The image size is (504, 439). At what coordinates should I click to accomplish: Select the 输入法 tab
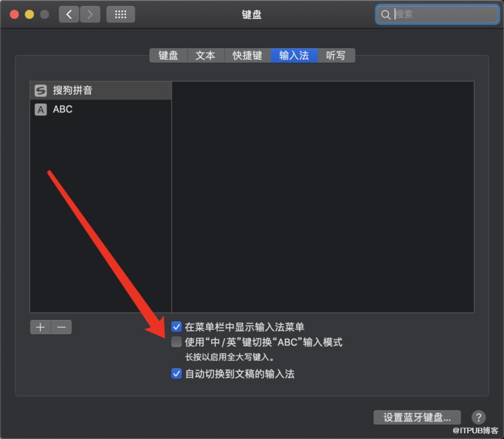[294, 56]
